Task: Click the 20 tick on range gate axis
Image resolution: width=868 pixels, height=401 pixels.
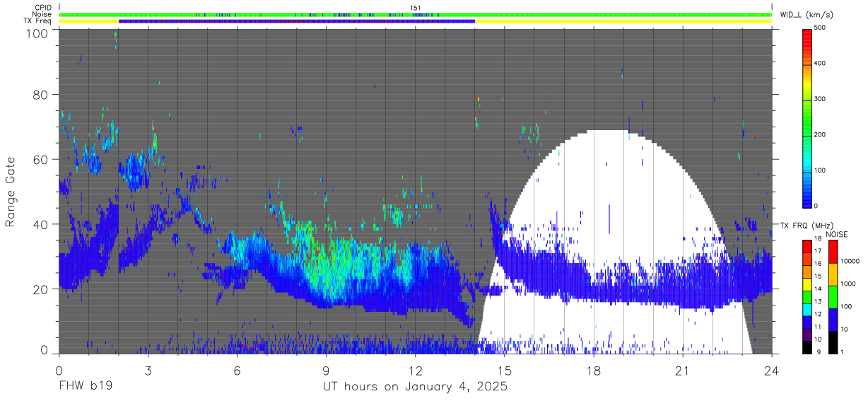Action: point(41,289)
